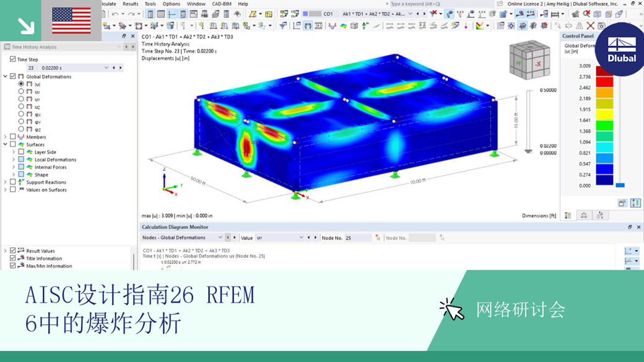This screenshot has width=644, height=362.
Task: Select the uZ deformation radio button
Action: click(x=21, y=106)
